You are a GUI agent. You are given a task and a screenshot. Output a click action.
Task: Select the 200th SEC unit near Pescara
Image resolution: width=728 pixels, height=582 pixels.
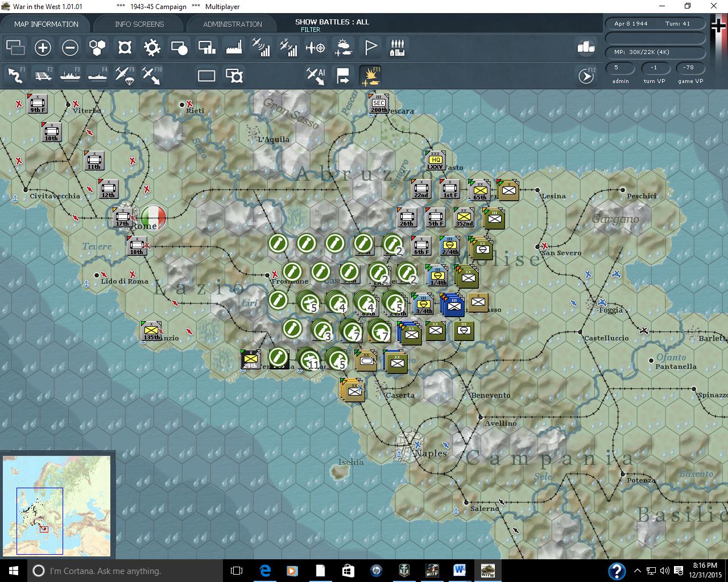tap(378, 104)
